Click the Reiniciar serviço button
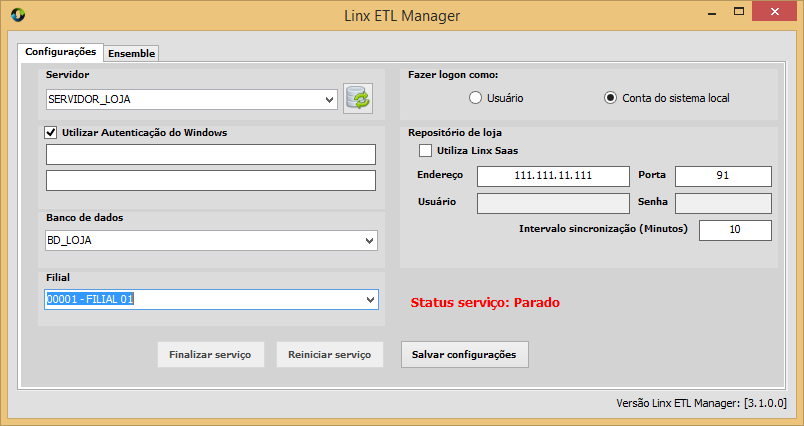This screenshot has width=804, height=426. tap(330, 355)
